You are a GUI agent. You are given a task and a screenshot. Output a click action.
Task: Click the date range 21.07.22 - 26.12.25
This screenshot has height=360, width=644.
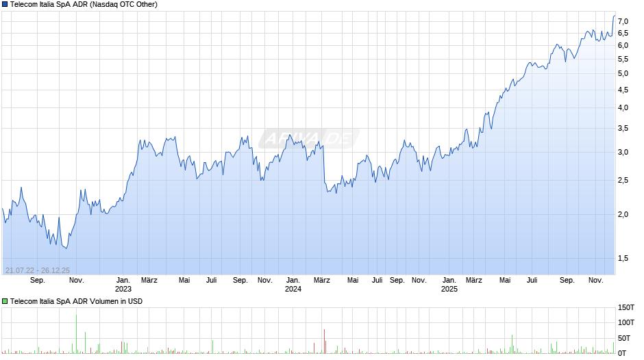coord(38,270)
